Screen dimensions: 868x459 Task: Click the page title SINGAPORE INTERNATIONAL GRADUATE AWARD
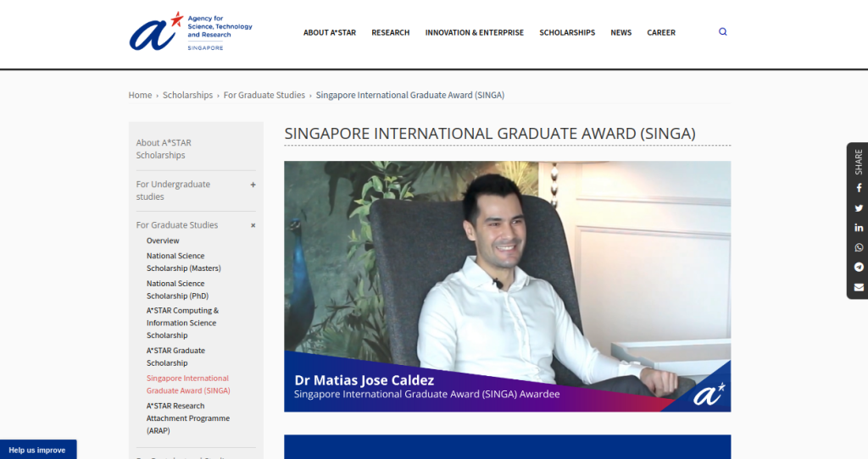(x=490, y=133)
